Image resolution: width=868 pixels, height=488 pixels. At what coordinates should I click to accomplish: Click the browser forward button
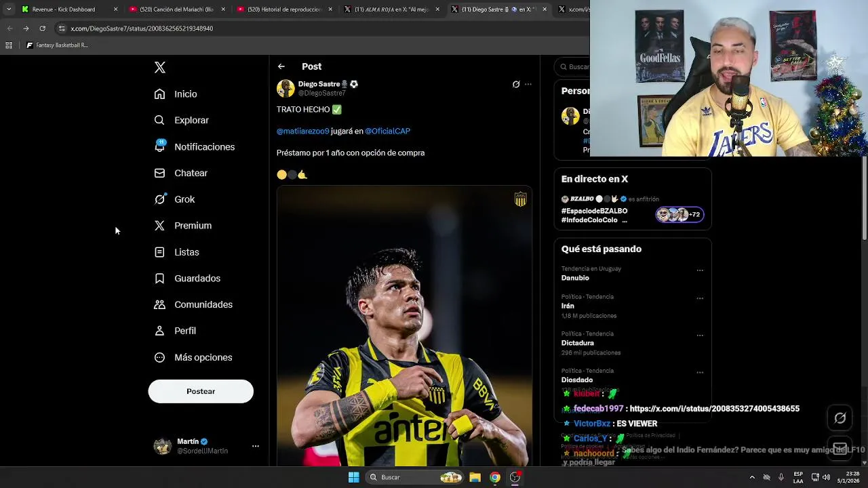(x=26, y=28)
